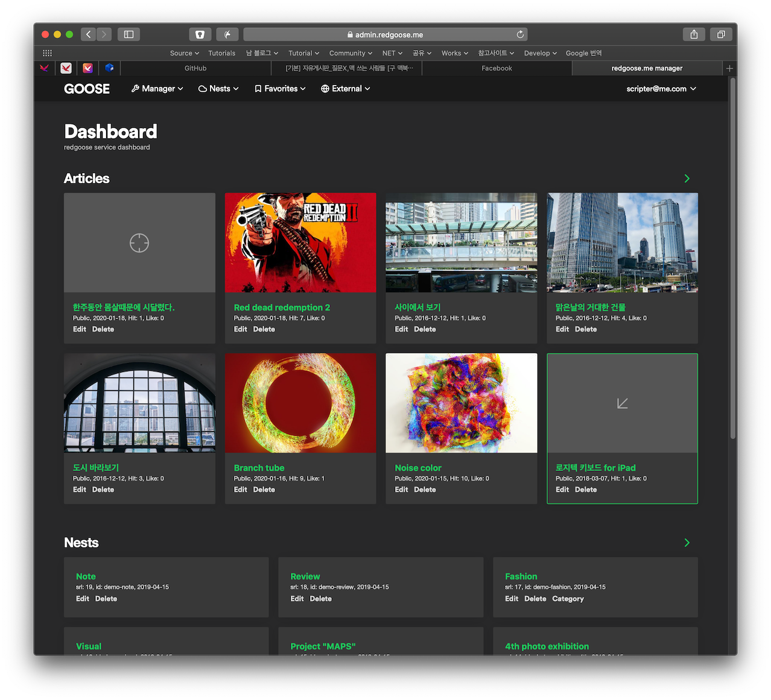Expand the NET bookmarks folder
The height and width of the screenshot is (700, 771).
pyautogui.click(x=392, y=53)
